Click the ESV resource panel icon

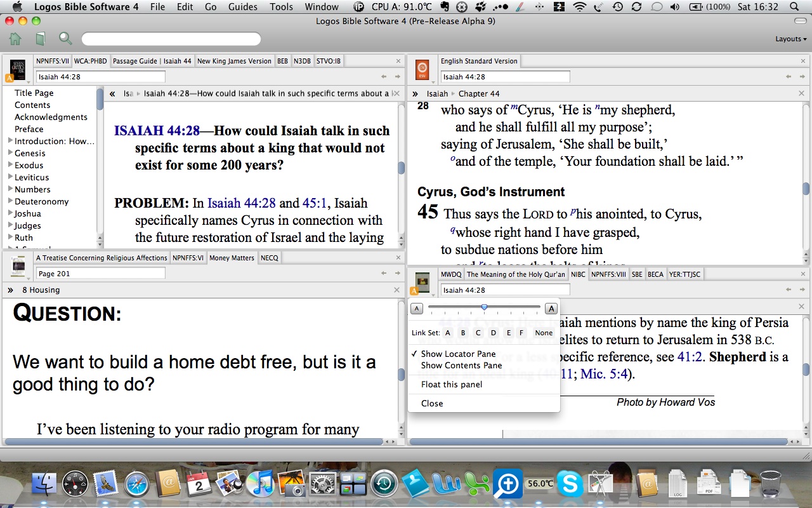tap(422, 69)
